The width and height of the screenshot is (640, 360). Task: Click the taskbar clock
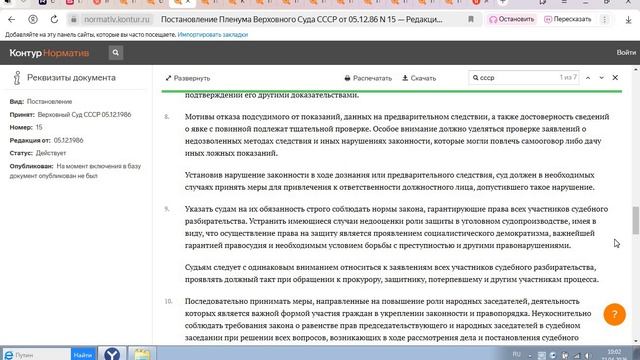(614, 355)
